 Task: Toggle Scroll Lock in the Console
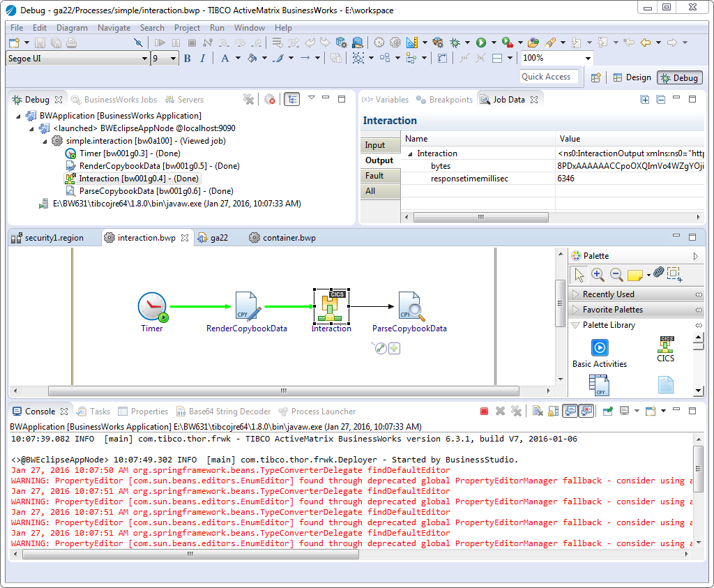553,412
